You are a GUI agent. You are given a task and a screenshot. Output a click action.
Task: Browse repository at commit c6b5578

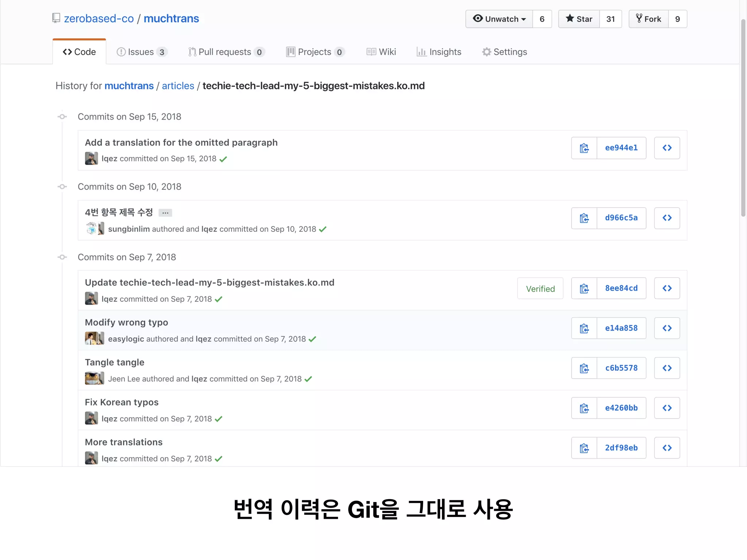tap(667, 368)
